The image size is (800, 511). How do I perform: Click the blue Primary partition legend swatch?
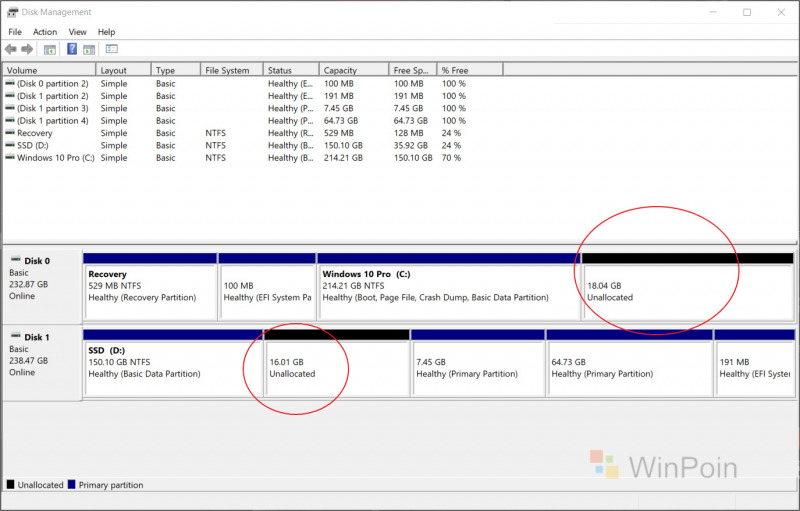(71, 484)
